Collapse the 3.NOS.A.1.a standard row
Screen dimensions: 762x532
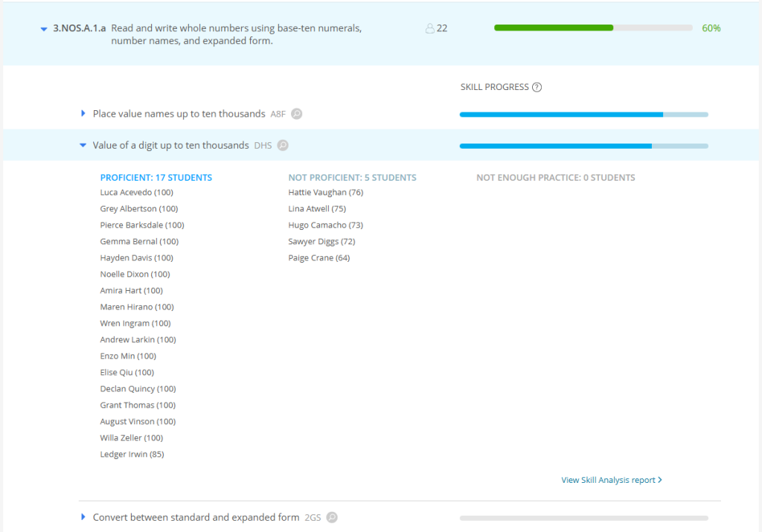click(x=44, y=29)
